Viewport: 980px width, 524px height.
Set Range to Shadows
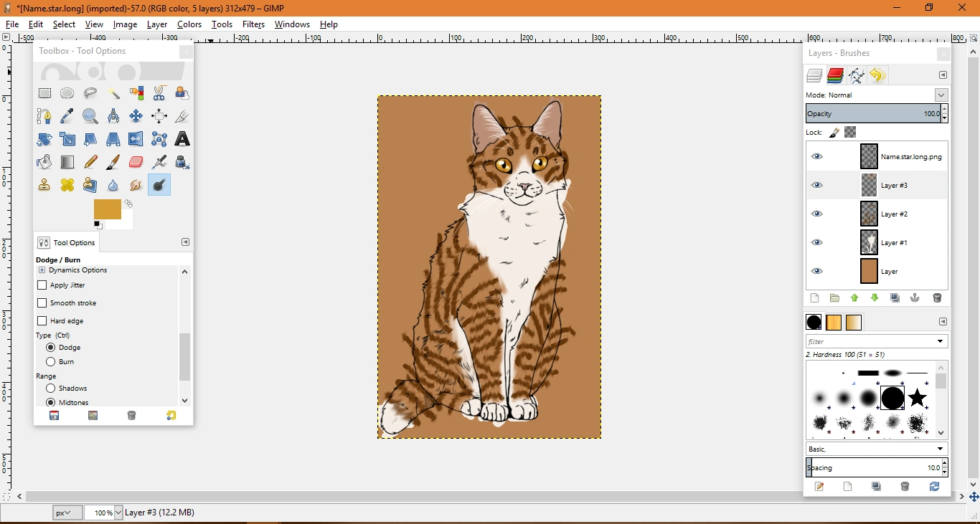point(51,389)
